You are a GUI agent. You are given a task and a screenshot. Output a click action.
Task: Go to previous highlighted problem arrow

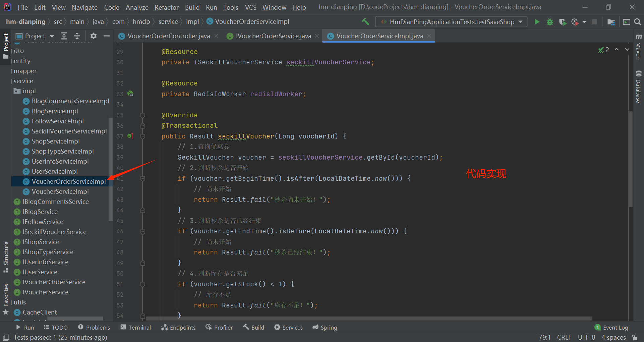(x=617, y=49)
